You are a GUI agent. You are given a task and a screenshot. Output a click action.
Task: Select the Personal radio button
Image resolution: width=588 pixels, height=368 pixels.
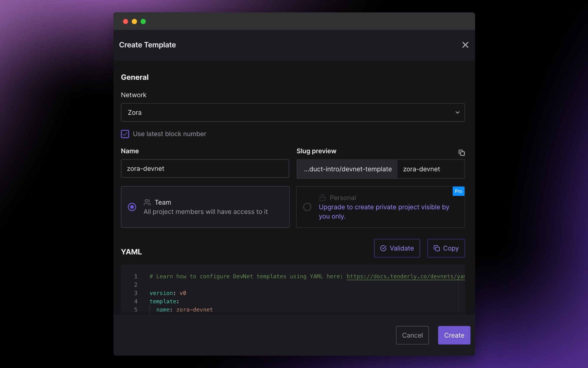click(x=307, y=207)
